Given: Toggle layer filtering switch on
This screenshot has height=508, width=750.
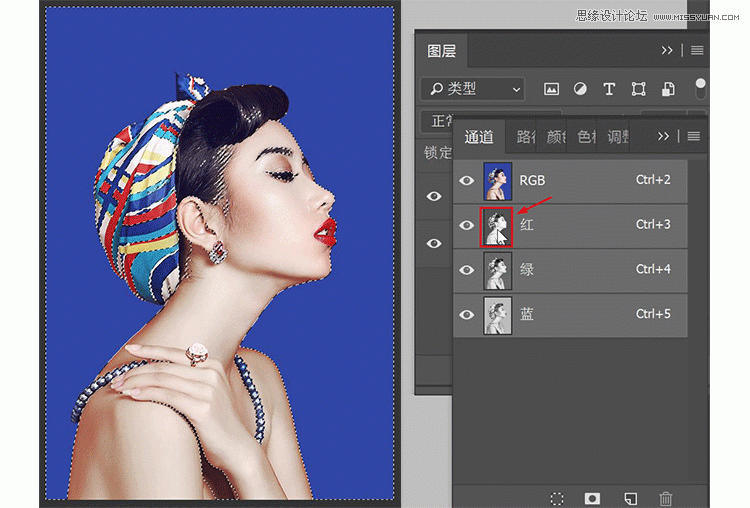Looking at the screenshot, I should point(700,88).
